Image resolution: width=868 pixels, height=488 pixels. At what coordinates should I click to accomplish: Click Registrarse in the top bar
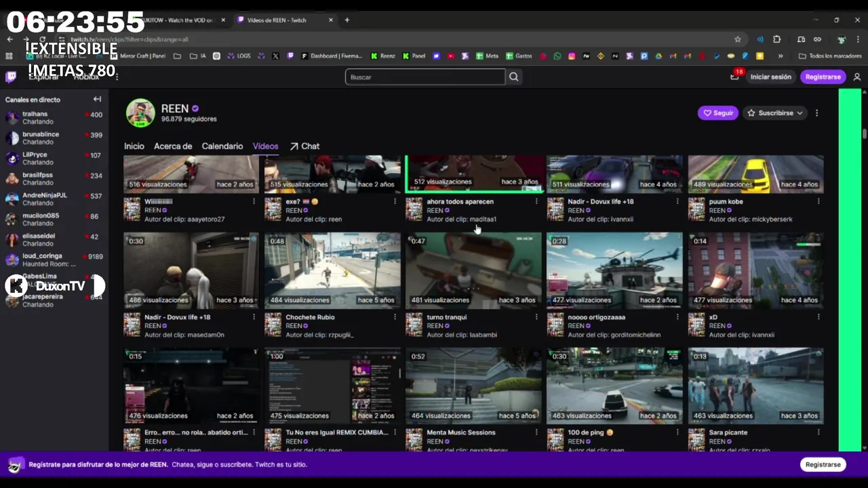pyautogui.click(x=823, y=77)
